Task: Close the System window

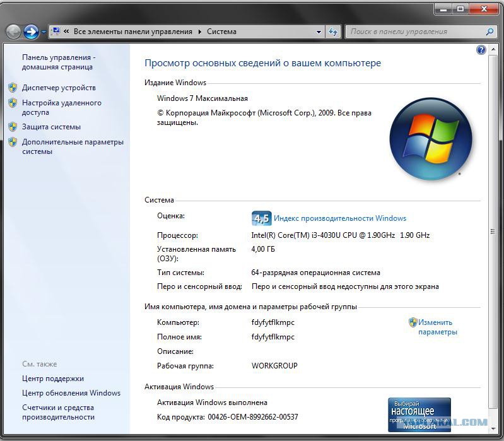Action: point(484,9)
